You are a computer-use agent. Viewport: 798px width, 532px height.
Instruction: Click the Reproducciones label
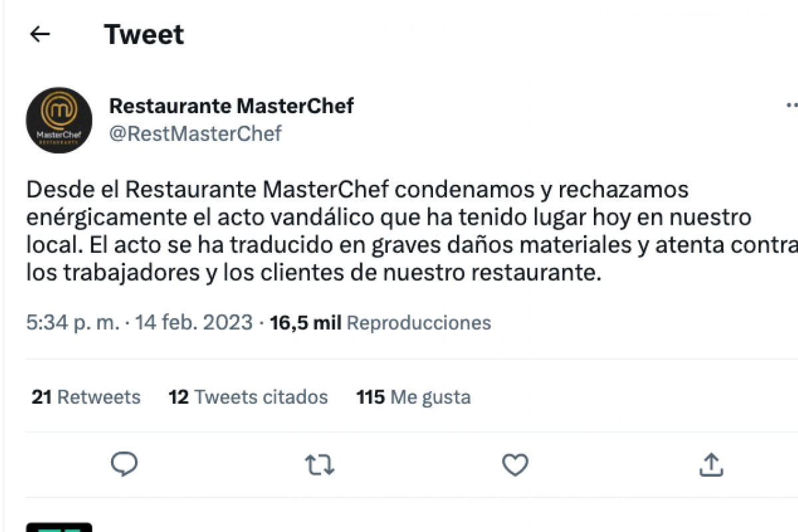tap(419, 323)
